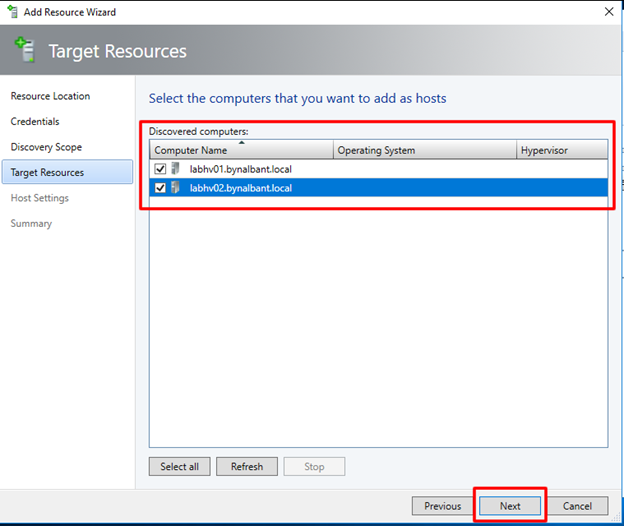The width and height of the screenshot is (624, 526).
Task: Select the labhv01.bynalbant.local row text
Action: click(x=241, y=169)
